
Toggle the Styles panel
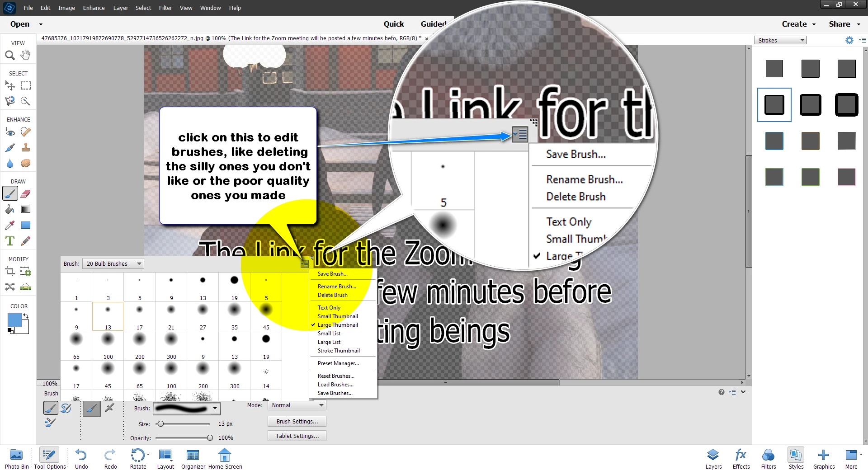[796, 458]
